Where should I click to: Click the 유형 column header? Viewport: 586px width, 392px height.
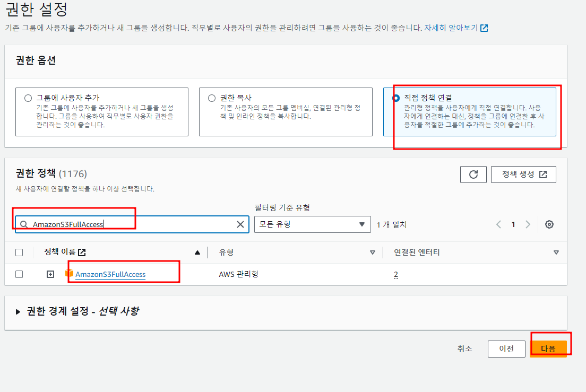(227, 252)
